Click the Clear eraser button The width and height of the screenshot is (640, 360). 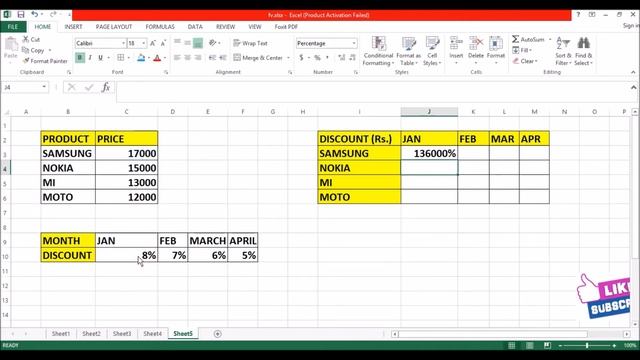524,61
